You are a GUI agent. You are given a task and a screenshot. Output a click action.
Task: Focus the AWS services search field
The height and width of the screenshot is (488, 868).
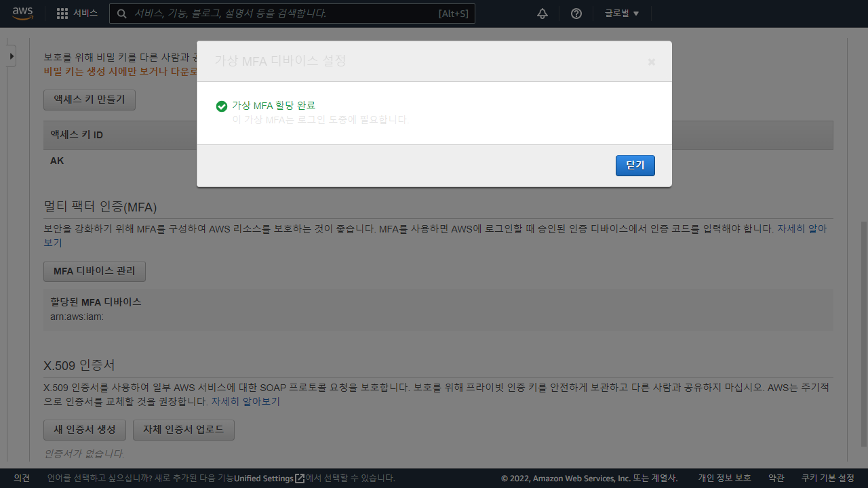point(292,14)
